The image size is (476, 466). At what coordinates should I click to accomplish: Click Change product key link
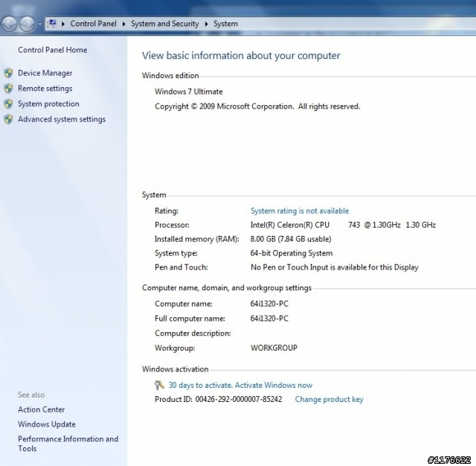[329, 399]
